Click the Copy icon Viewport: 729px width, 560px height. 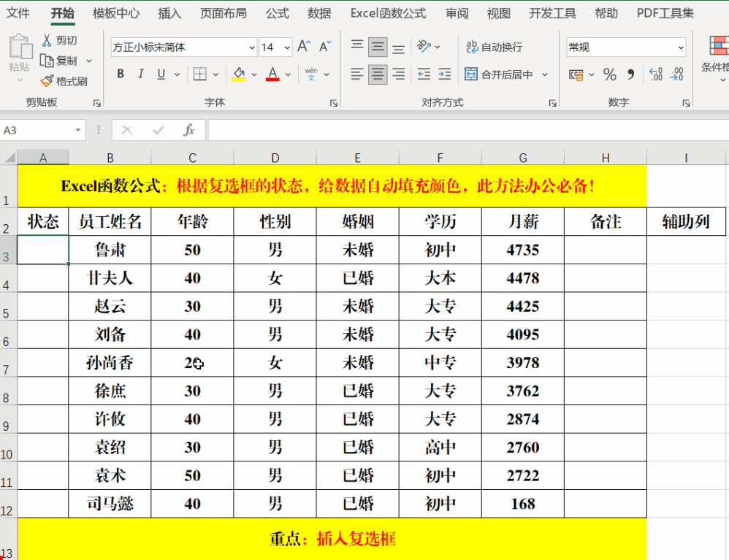coord(47,61)
